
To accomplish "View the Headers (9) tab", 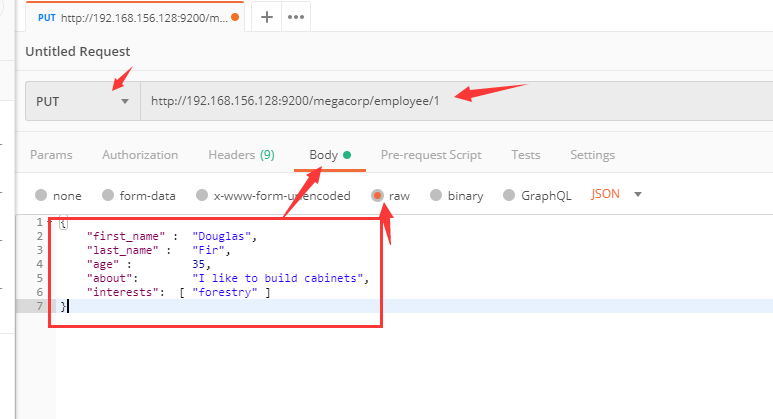I will coord(241,155).
